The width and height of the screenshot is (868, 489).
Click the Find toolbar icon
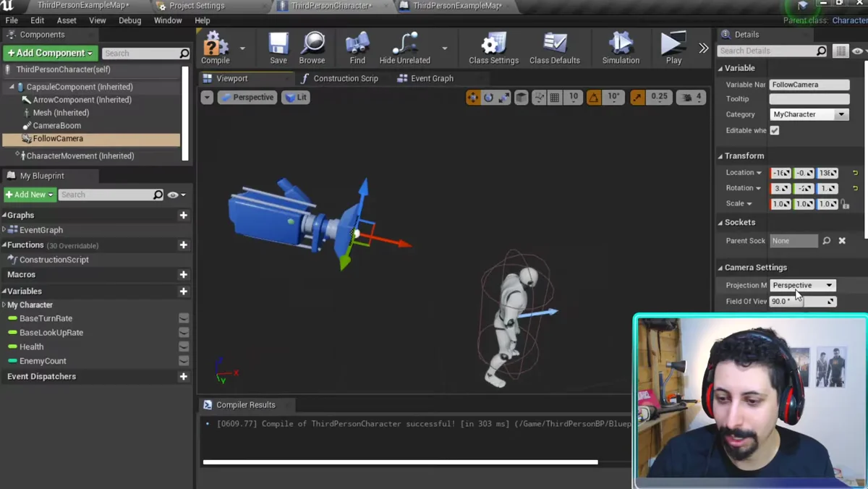pos(357,48)
